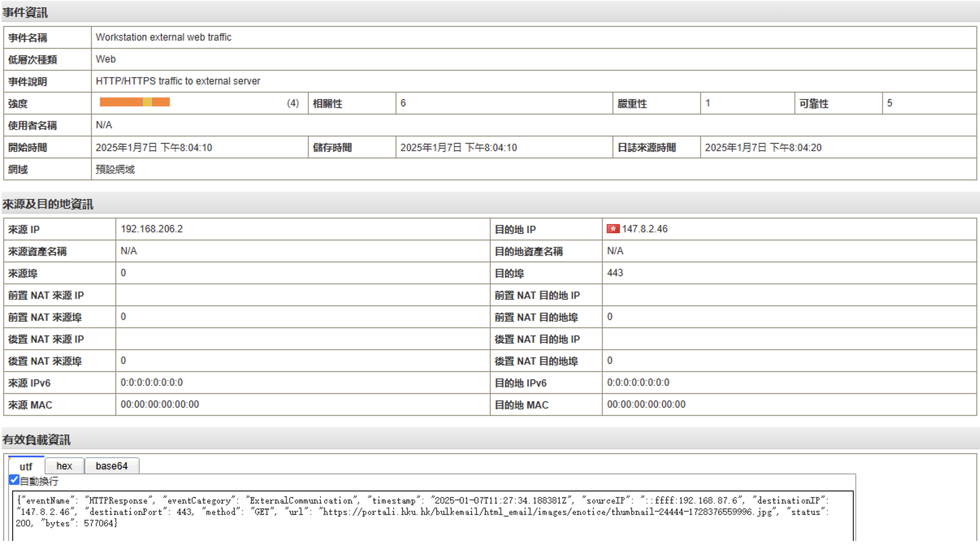Toggle the 自動換行 checkbox
Viewport: 980px width, 548px height.
pos(14,480)
